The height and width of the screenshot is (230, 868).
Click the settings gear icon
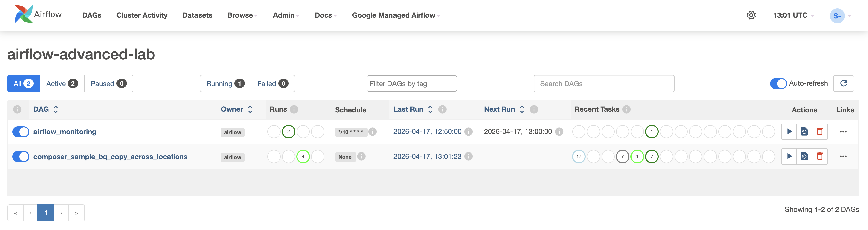[x=751, y=15]
